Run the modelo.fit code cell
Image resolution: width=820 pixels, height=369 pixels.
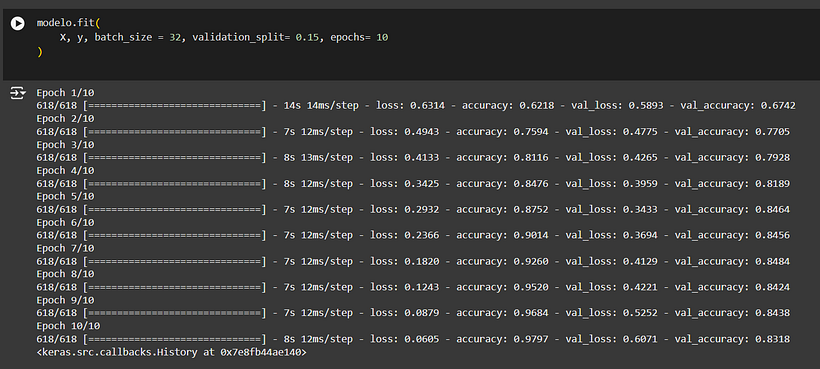(17, 24)
